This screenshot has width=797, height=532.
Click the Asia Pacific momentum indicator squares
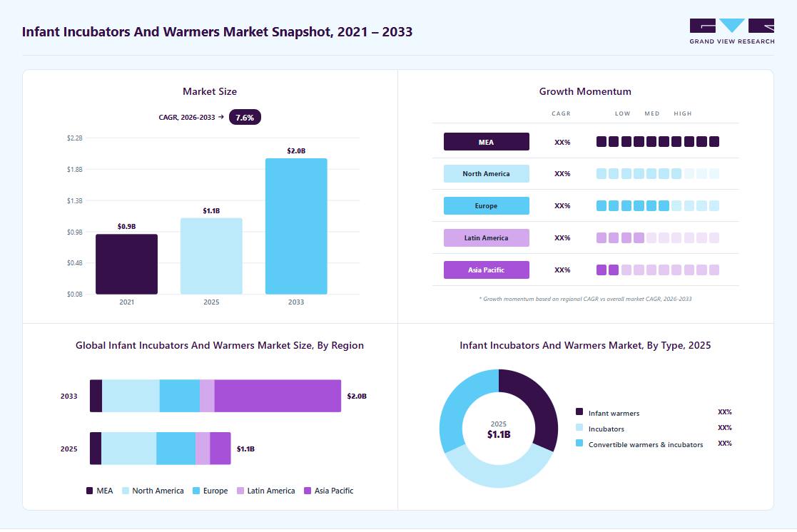point(658,270)
